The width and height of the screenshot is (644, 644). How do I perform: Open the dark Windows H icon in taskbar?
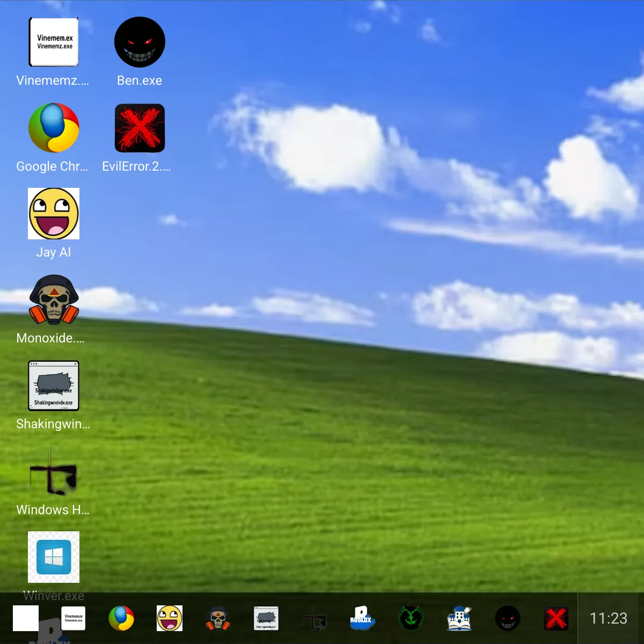314,618
